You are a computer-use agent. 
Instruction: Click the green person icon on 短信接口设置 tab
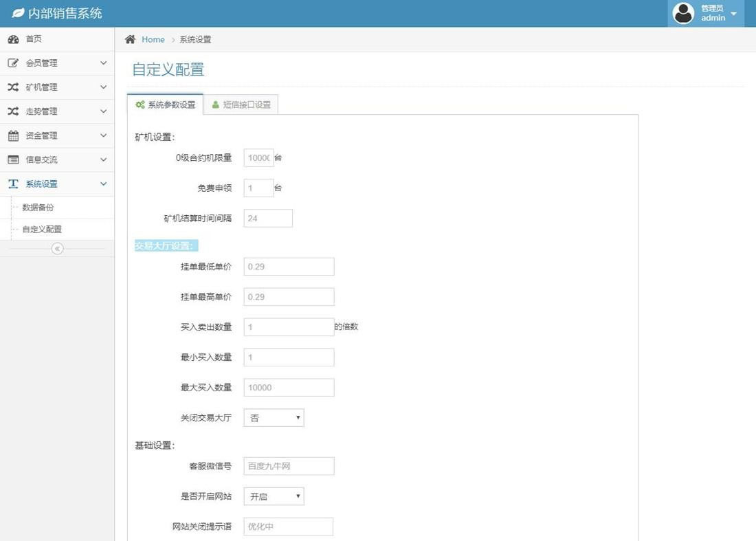click(216, 104)
